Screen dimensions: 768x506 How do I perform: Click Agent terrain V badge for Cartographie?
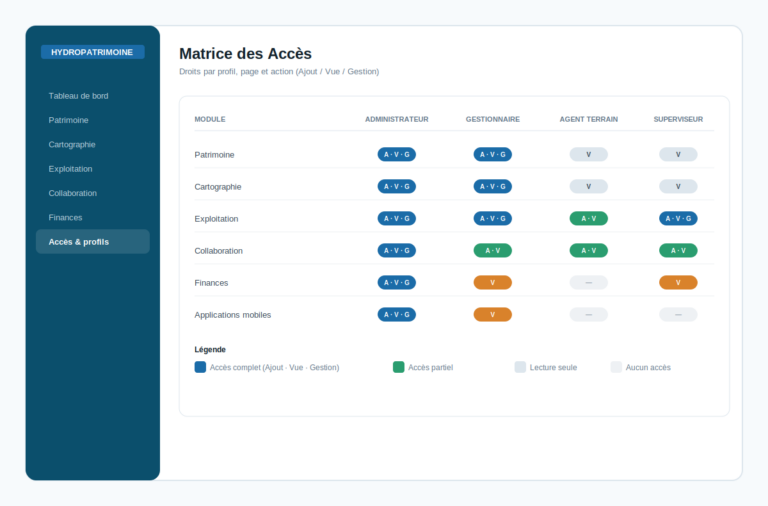coord(589,187)
